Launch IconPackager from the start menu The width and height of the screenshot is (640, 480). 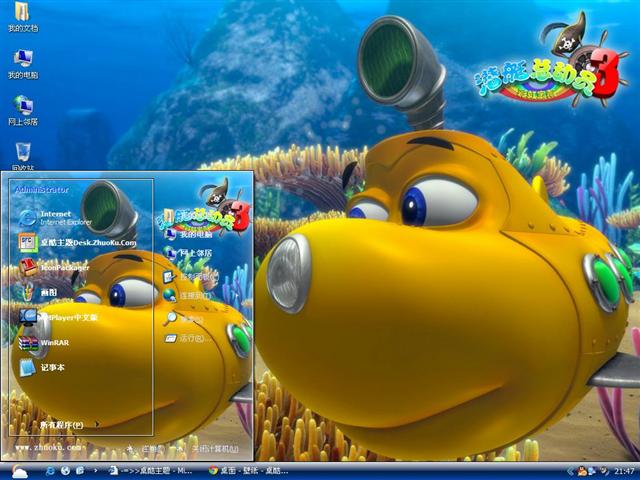click(54, 268)
